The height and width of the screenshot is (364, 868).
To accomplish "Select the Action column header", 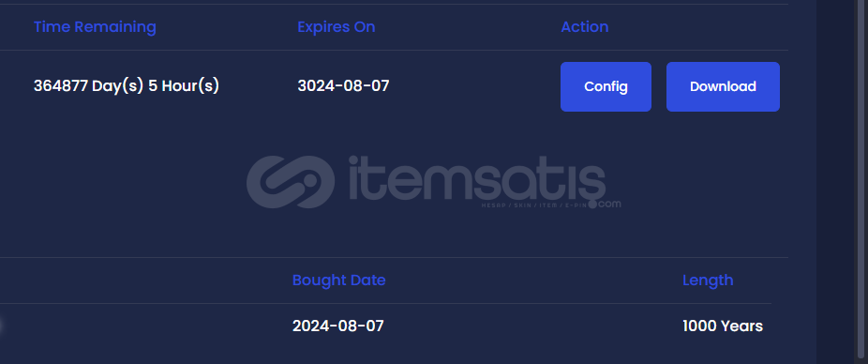I will pyautogui.click(x=585, y=26).
